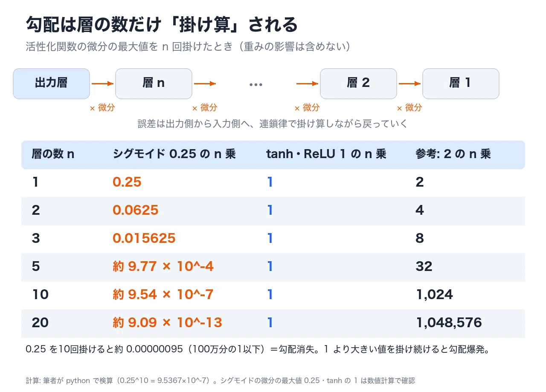Select the 参考: 2 の n 乗 header
The image size is (546, 392).
pos(453,154)
